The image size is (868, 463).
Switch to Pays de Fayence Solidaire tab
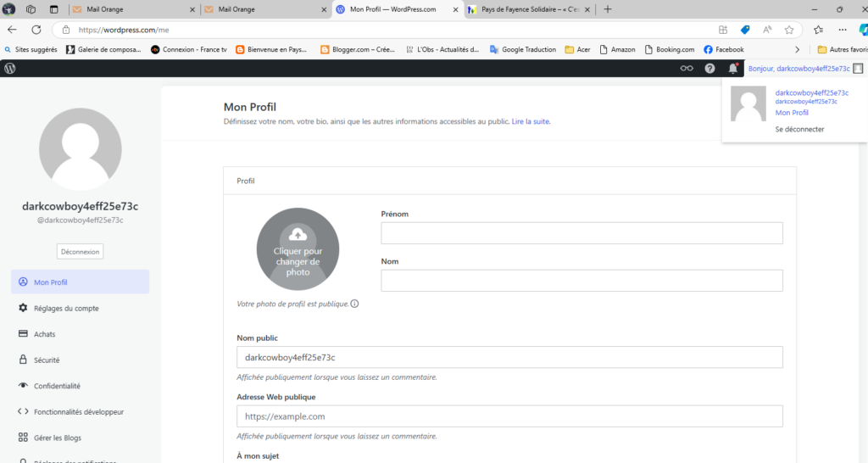(530, 9)
